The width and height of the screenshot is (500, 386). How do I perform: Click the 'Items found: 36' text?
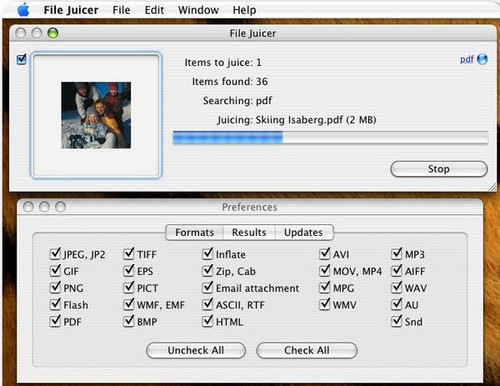pyautogui.click(x=230, y=81)
